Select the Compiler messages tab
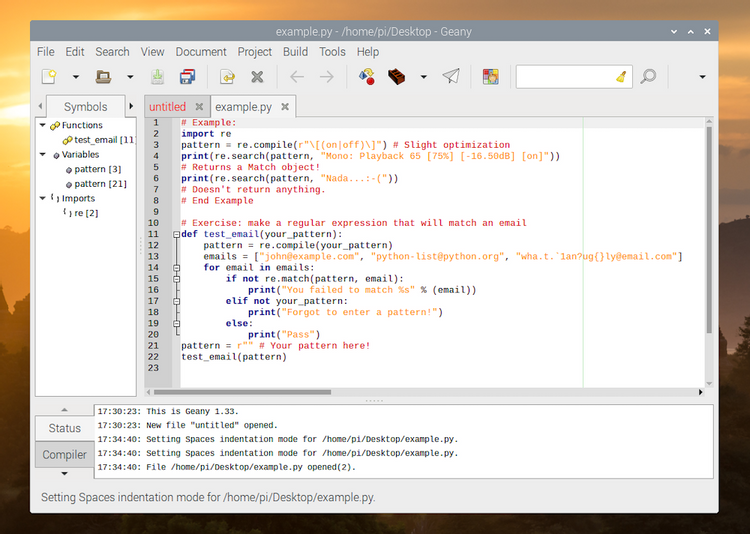 coord(64,455)
